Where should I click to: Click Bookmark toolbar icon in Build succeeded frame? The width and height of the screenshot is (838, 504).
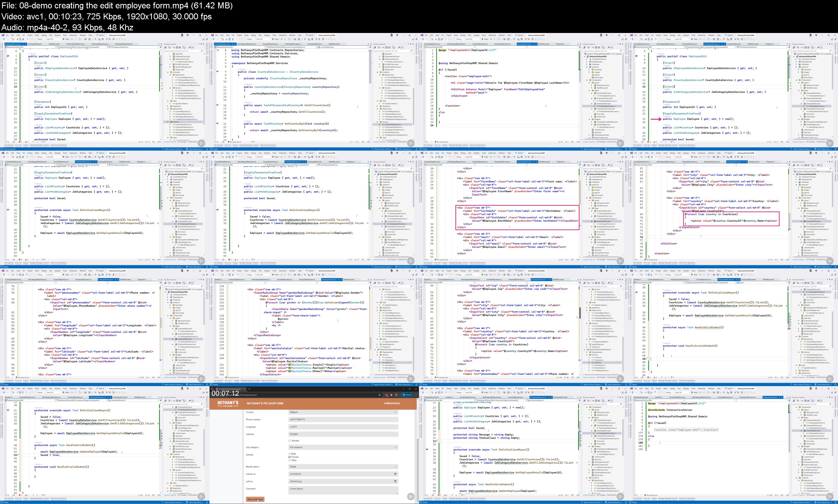click(113, 39)
